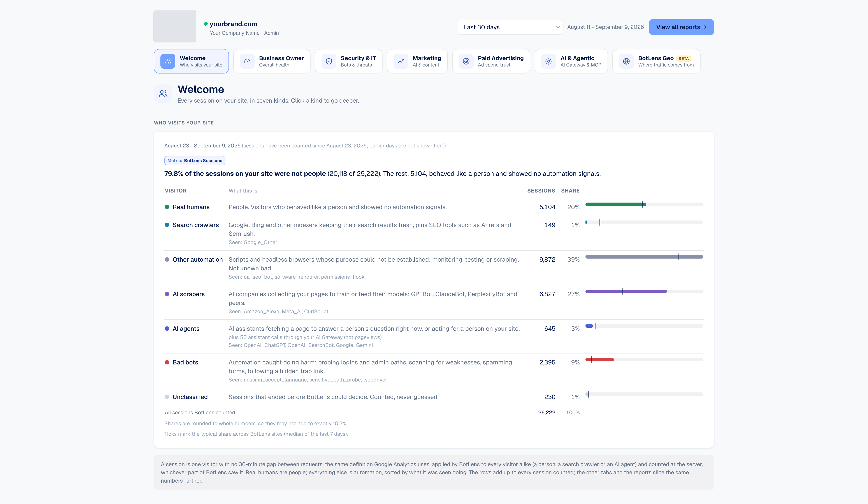
Task: Open the AI scrapers visitor row
Action: [x=434, y=302]
